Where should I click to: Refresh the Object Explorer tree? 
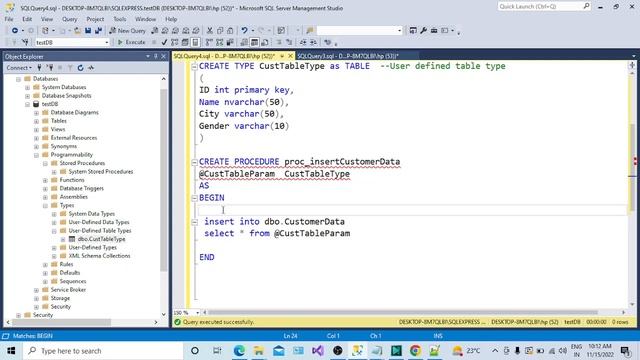tap(80, 68)
